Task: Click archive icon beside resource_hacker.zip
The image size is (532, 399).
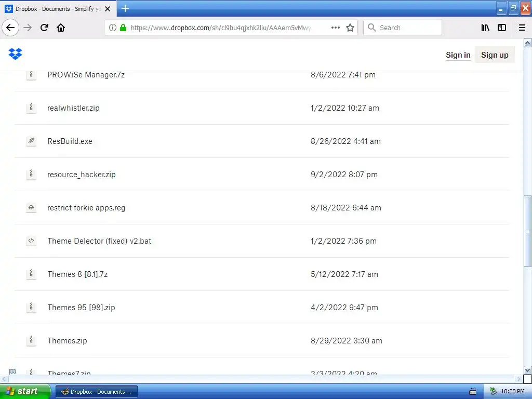Action: click(x=31, y=174)
